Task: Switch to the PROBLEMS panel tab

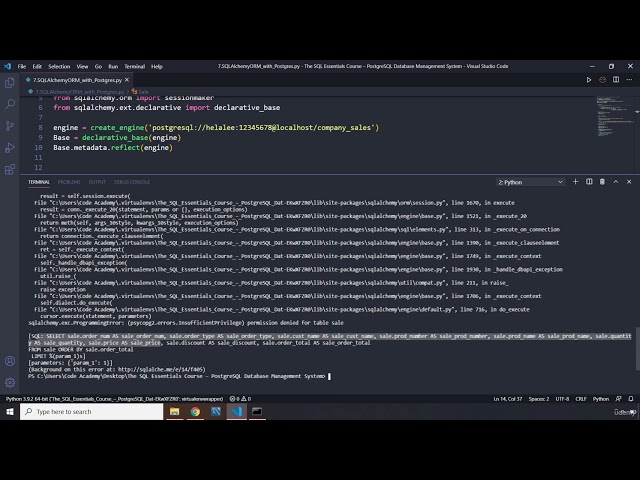Action: coord(69,182)
